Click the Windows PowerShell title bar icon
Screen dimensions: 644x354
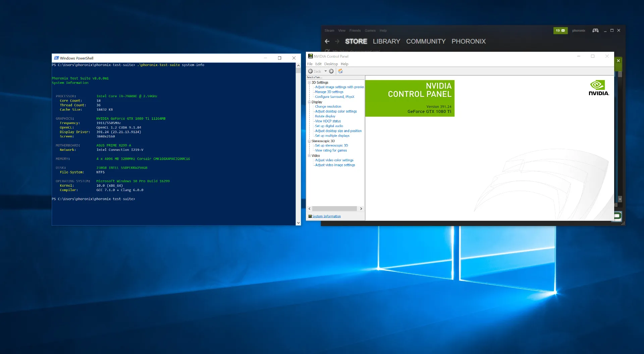coord(56,58)
